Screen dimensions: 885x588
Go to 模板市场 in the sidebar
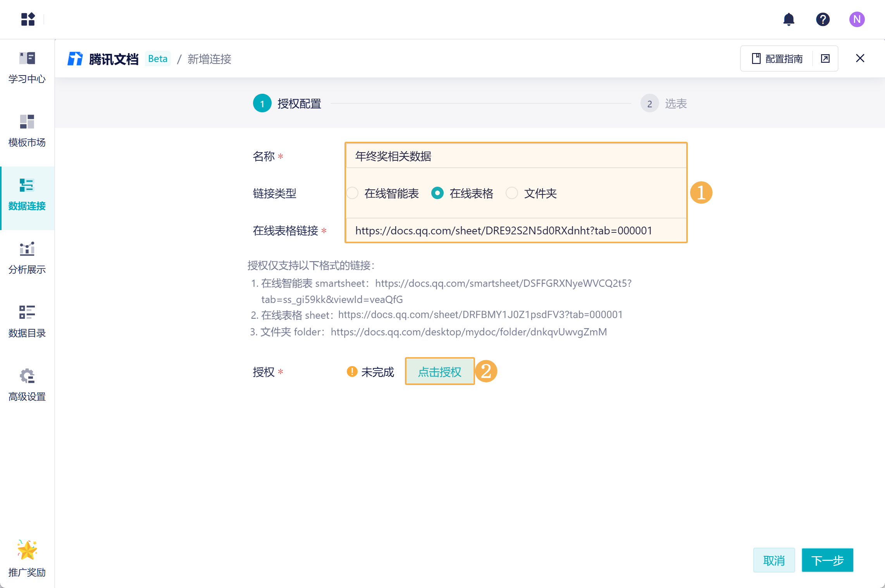click(27, 131)
